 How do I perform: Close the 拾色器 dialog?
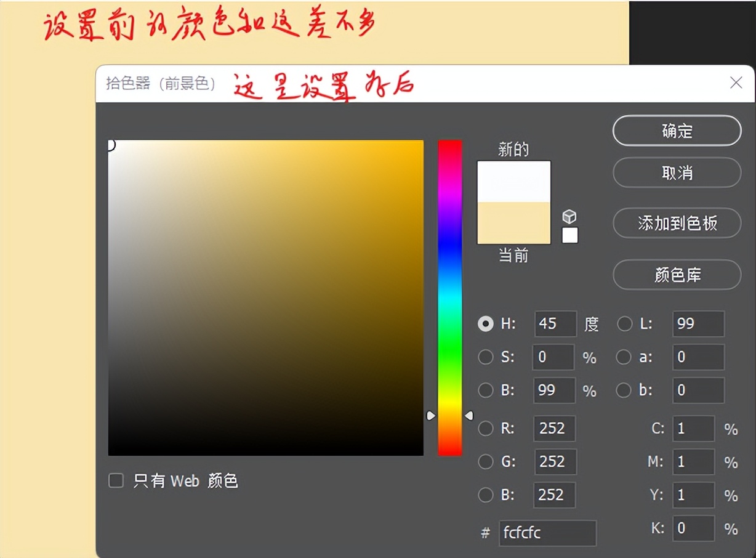click(736, 83)
